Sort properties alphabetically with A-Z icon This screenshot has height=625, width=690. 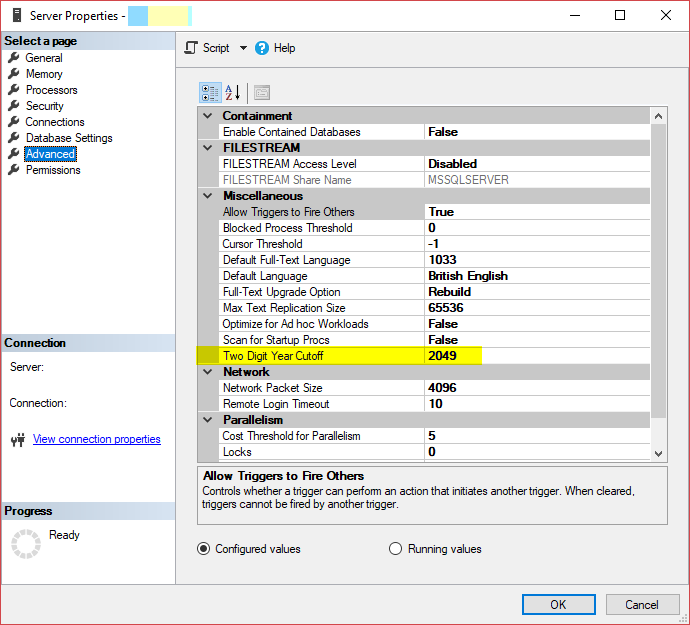click(232, 93)
